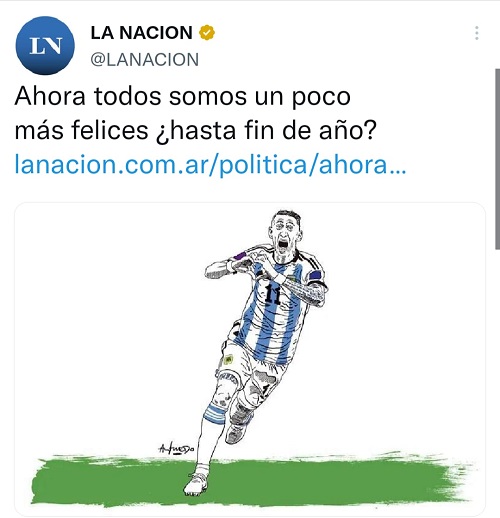Screen dimensions: 500x518
Task: Open the lanacion.com.ar/politica link
Action: (210, 165)
